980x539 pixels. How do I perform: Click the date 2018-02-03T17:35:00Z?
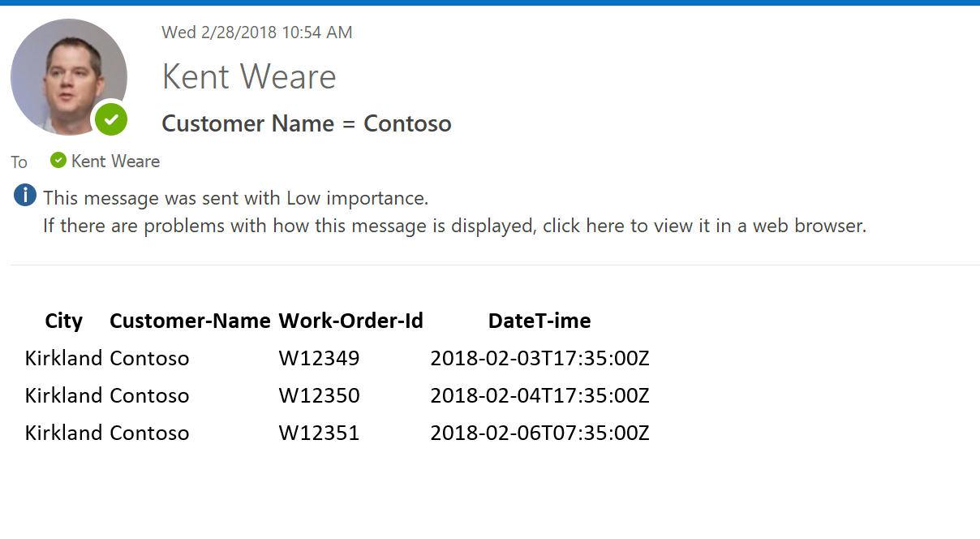tap(539, 358)
